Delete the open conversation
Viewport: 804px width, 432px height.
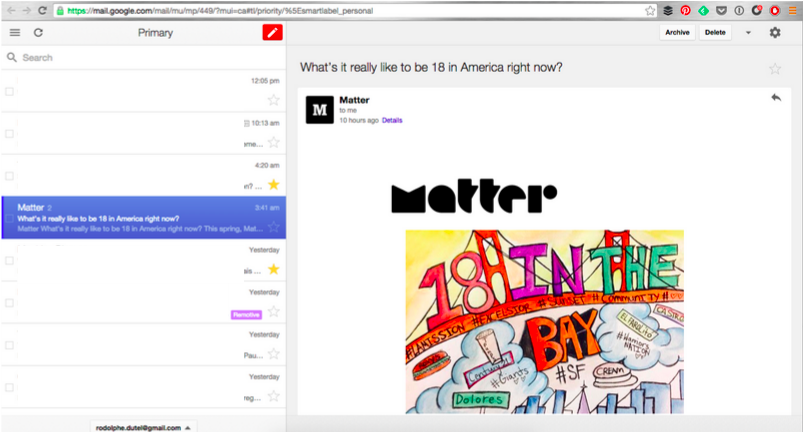click(x=715, y=32)
